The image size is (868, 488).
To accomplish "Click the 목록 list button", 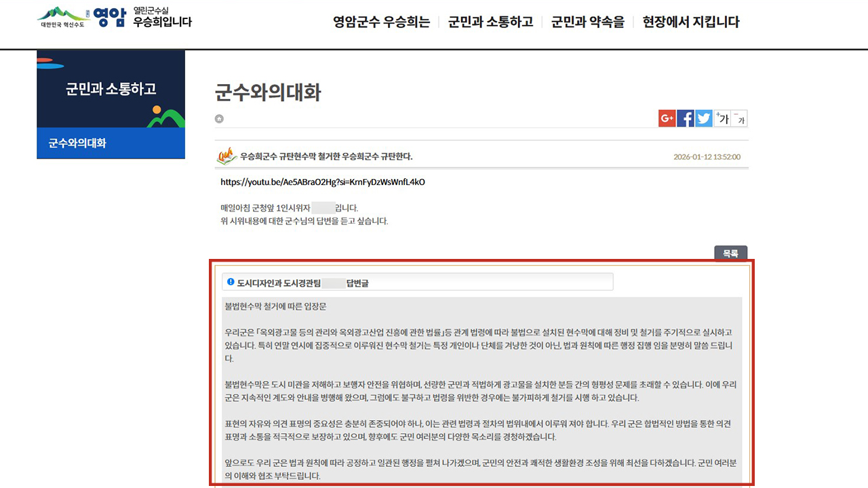I will coord(730,253).
